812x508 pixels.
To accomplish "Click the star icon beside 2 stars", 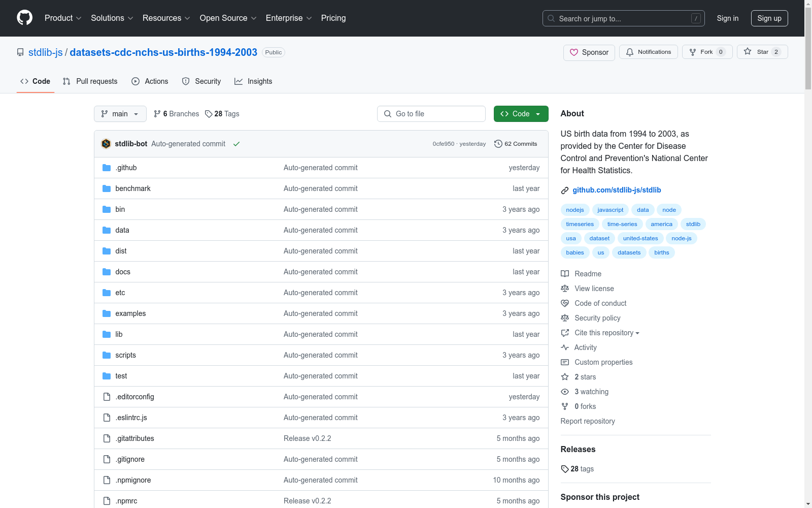I will click(565, 377).
